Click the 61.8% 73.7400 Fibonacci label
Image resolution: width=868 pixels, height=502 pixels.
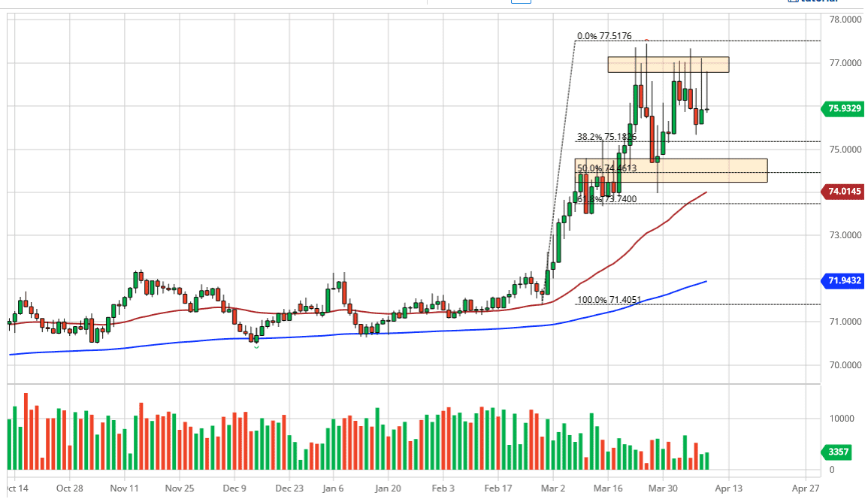point(605,199)
